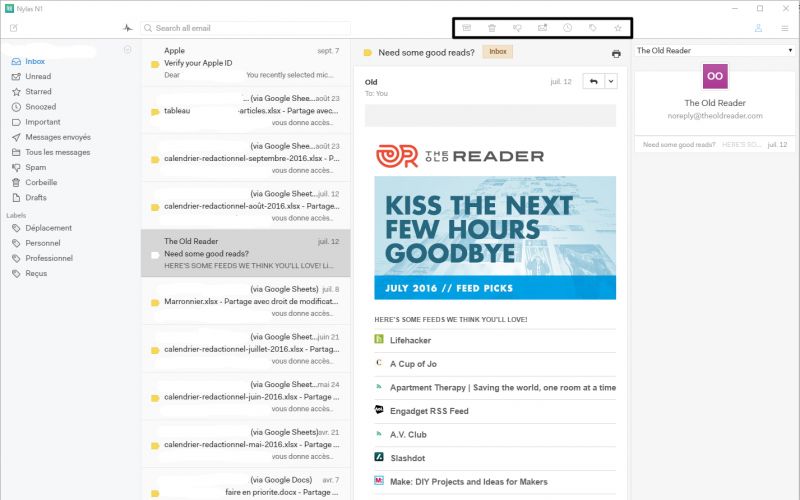The image size is (800, 500).
Task: Apply a label using tag icon
Action: [x=592, y=28]
